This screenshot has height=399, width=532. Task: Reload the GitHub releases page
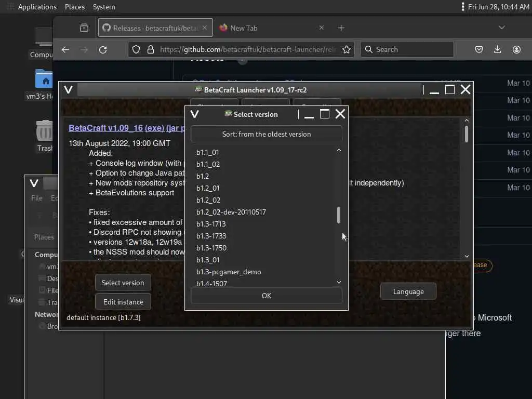click(103, 49)
